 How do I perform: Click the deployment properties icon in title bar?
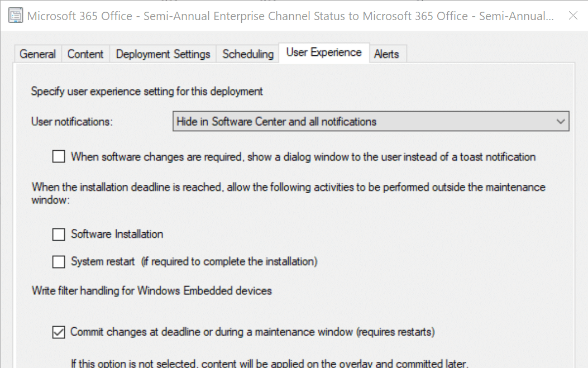16,16
